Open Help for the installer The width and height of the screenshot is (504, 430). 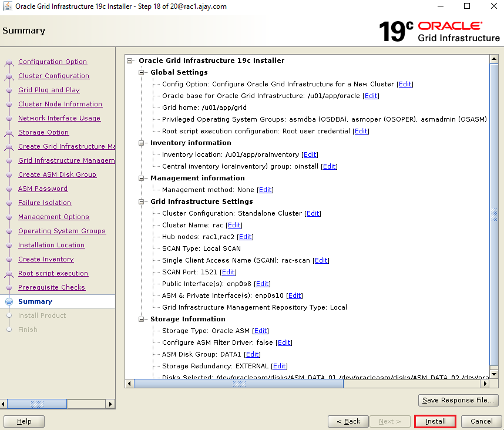[23, 421]
